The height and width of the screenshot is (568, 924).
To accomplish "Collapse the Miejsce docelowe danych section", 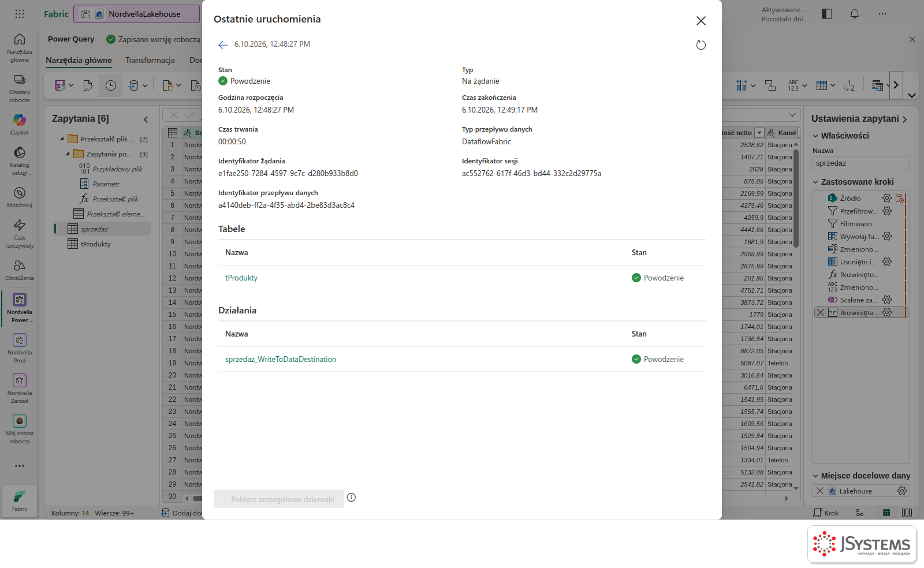I will [815, 476].
